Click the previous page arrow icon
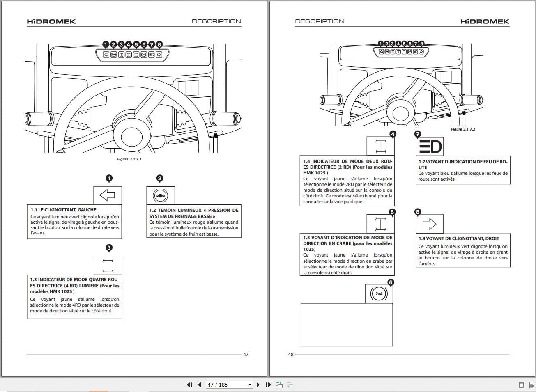 pyautogui.click(x=200, y=385)
